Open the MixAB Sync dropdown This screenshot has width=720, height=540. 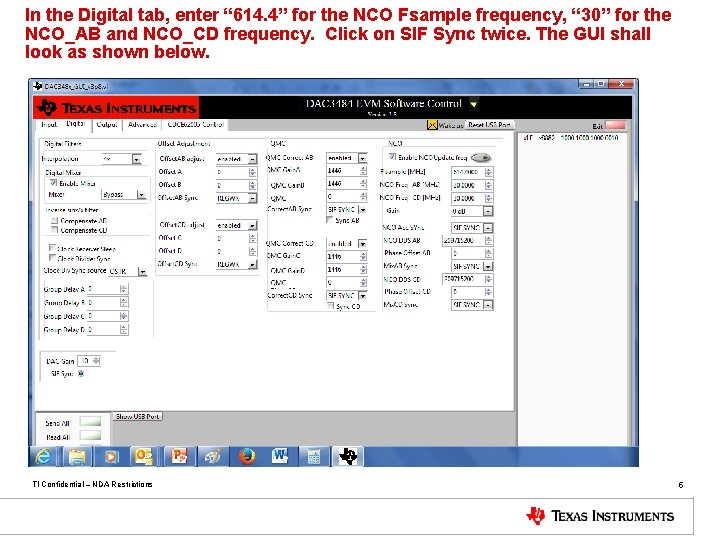pyautogui.click(x=488, y=266)
